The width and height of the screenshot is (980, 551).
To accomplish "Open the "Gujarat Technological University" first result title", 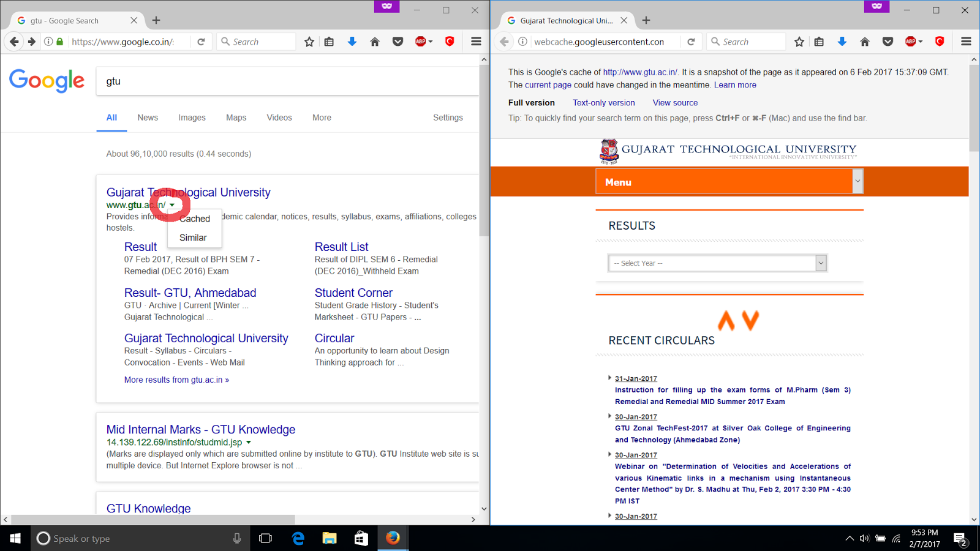I will click(189, 192).
